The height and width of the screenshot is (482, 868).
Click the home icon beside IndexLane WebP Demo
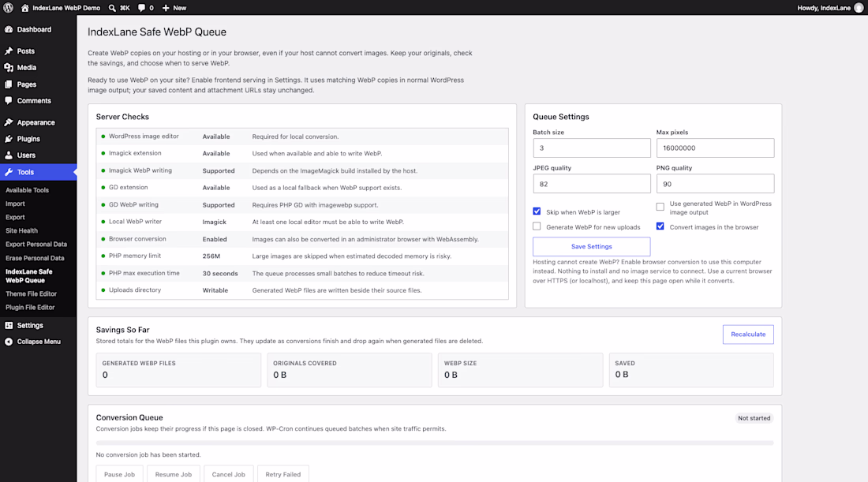coord(25,8)
